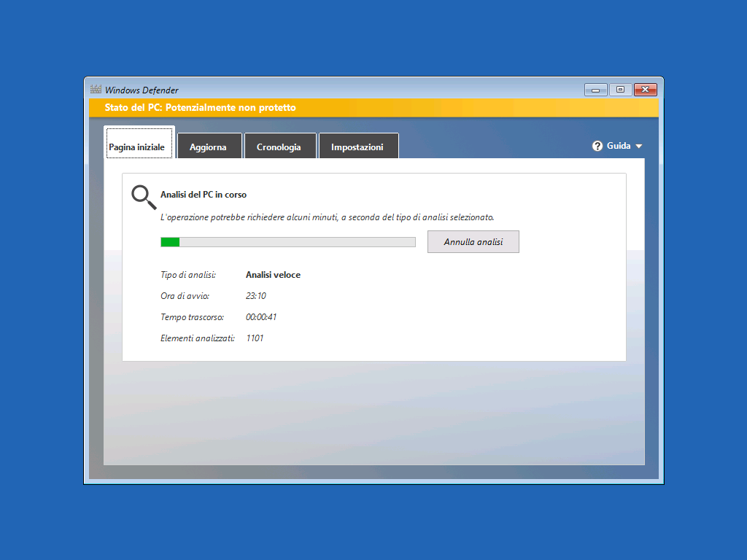Click the green scan progress bar
This screenshot has height=560, width=747.
pyautogui.click(x=287, y=242)
